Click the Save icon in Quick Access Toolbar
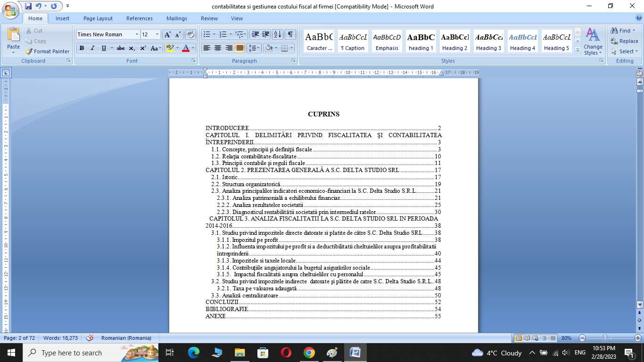This screenshot has width=644, height=362. (x=28, y=6)
